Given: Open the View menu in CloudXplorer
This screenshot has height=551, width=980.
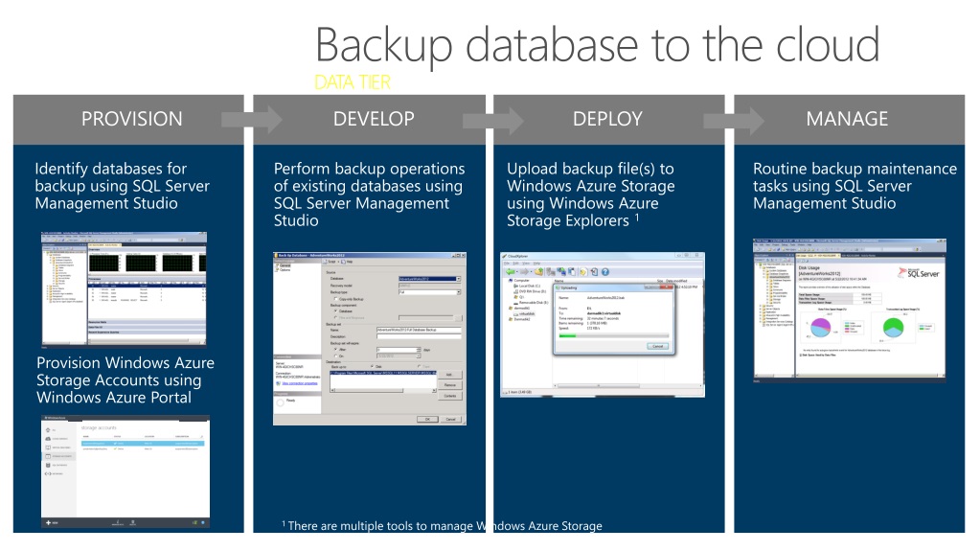Looking at the screenshot, I should click(526, 264).
